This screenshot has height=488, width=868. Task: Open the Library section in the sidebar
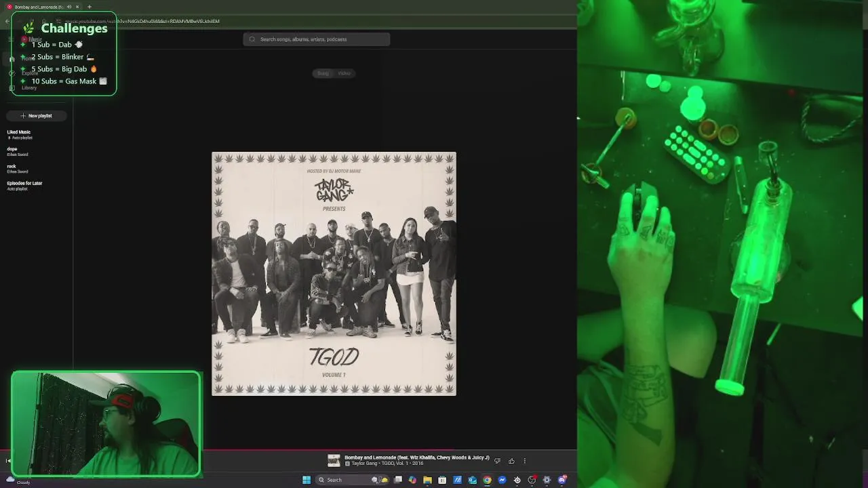coord(24,87)
